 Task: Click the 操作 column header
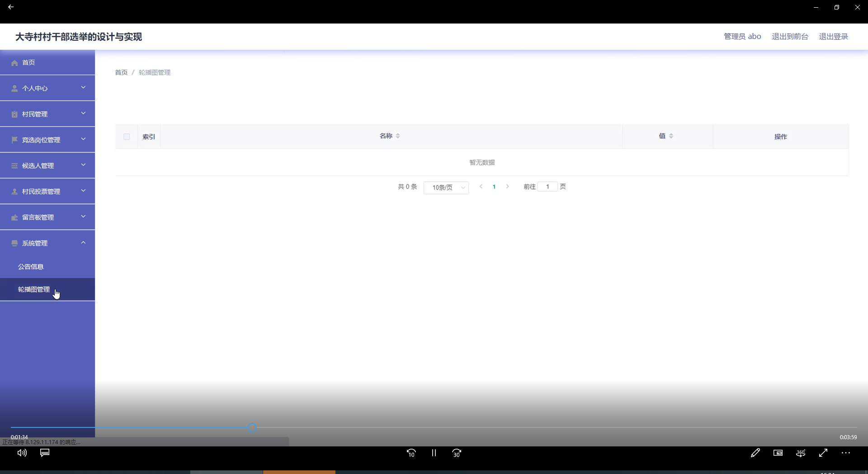click(781, 137)
